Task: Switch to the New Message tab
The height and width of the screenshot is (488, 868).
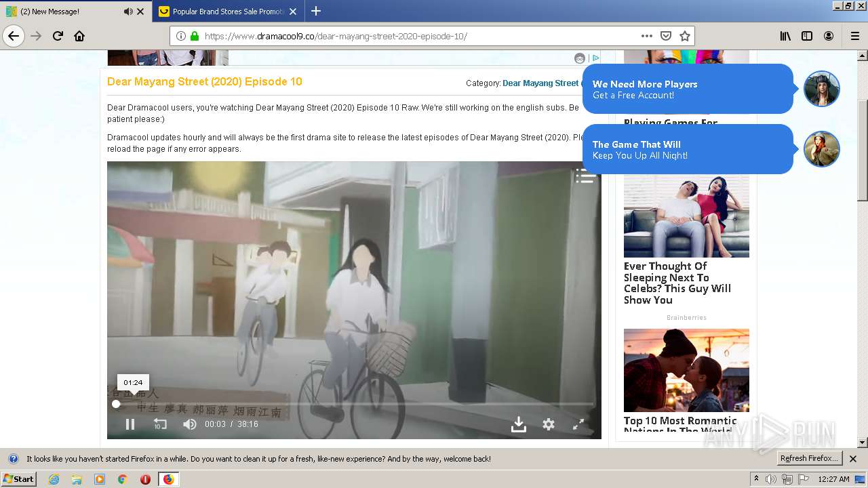Action: (x=75, y=12)
